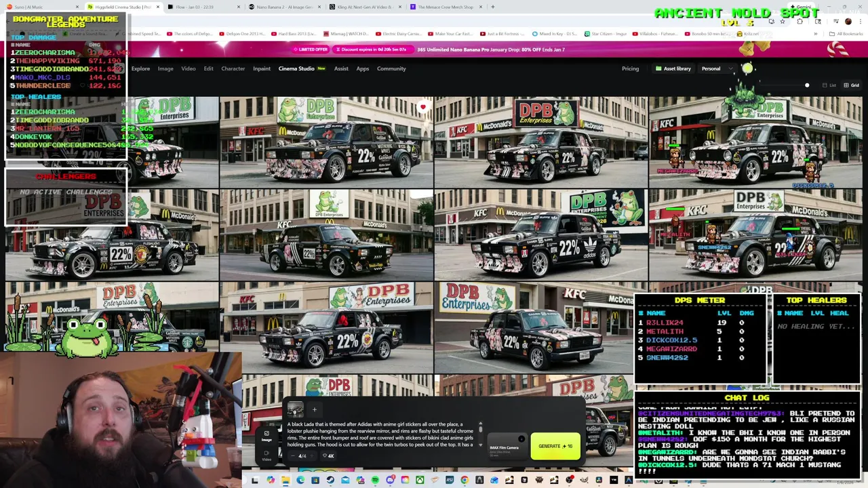Add a reference image with plus button

click(314, 409)
